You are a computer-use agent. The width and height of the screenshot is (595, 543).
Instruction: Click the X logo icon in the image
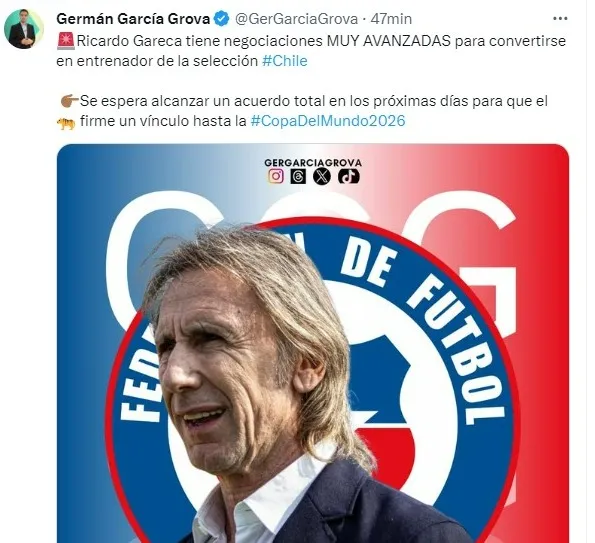(x=322, y=176)
